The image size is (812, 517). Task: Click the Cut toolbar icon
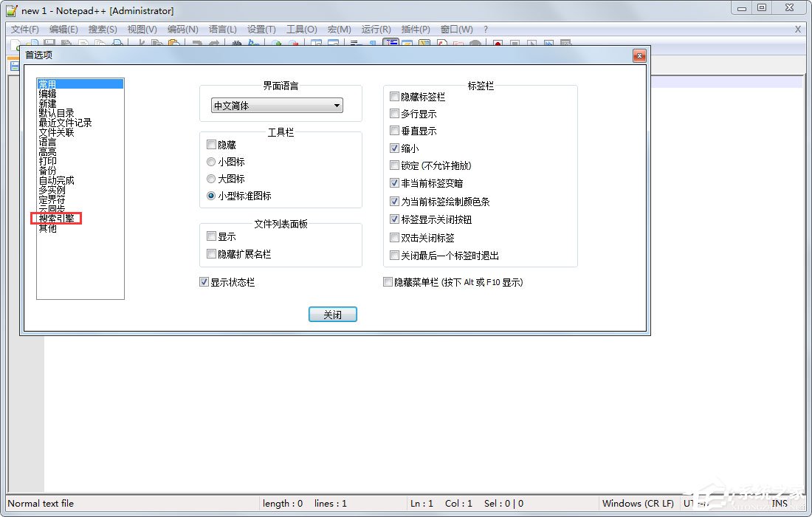click(x=140, y=44)
